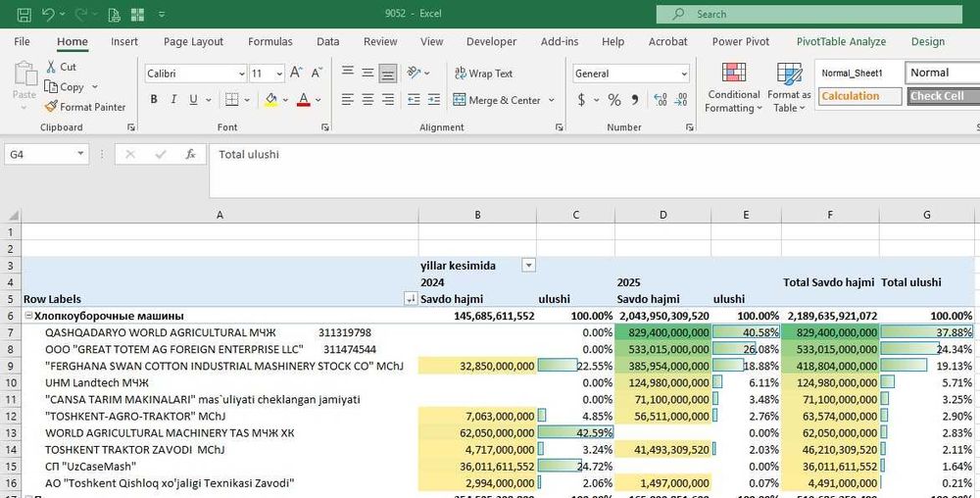Decrease font size with smaller A
Screen dimensions: 980x498
[317, 74]
